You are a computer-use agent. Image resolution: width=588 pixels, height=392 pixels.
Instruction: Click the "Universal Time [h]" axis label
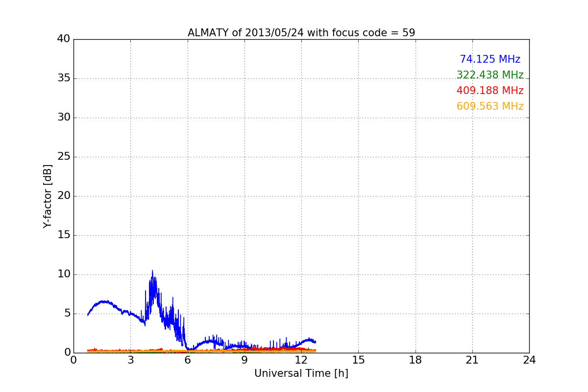(301, 373)
